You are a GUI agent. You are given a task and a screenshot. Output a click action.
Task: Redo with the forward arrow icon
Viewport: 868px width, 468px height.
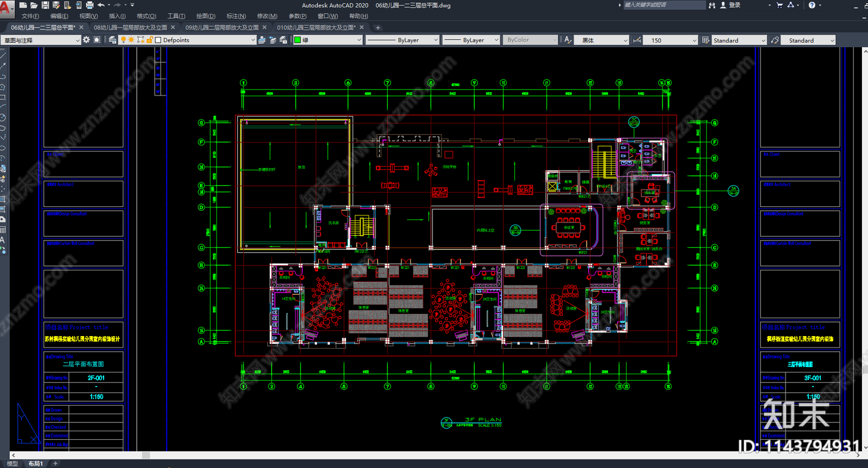[x=118, y=5]
